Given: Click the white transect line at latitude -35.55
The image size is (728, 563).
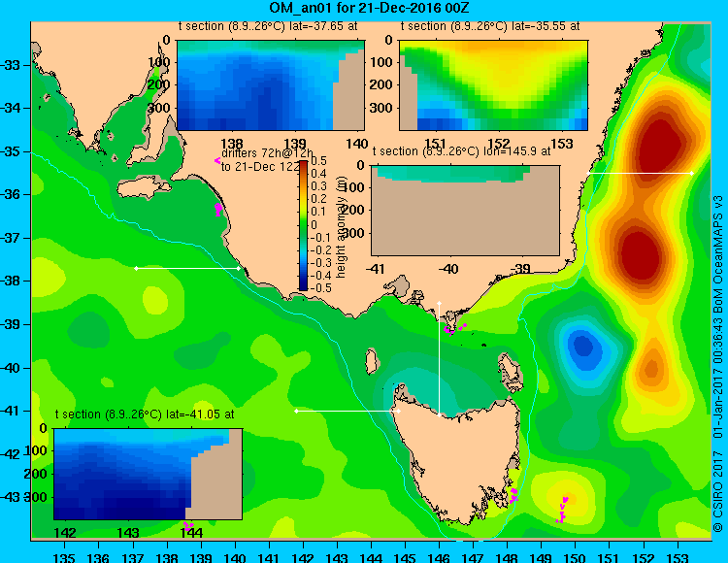Looking at the screenshot, I should 640,173.
